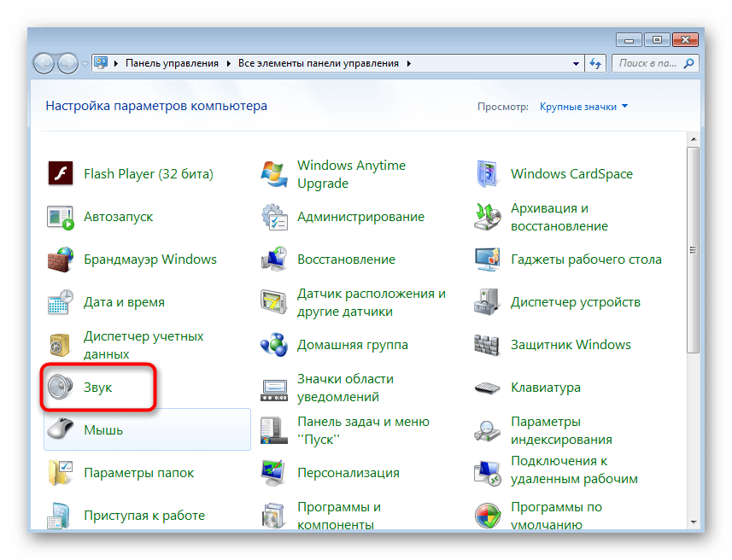Open the Домашняя группа icon
This screenshot has width=732, height=560.
pos(274,345)
